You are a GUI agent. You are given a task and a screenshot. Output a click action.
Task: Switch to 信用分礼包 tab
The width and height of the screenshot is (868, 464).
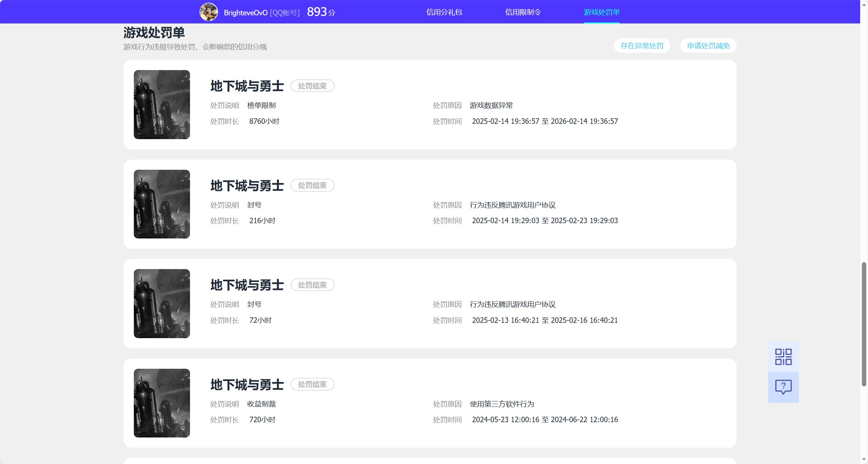pos(444,12)
